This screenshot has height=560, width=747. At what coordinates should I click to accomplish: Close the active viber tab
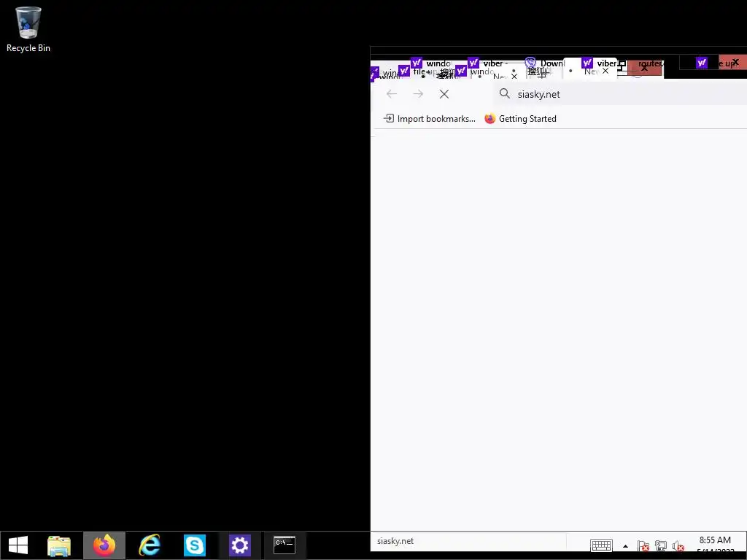(605, 71)
